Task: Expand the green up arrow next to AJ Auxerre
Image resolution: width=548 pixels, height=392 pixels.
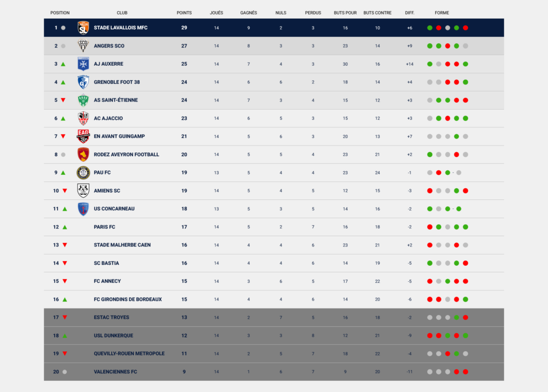Action: tap(63, 64)
